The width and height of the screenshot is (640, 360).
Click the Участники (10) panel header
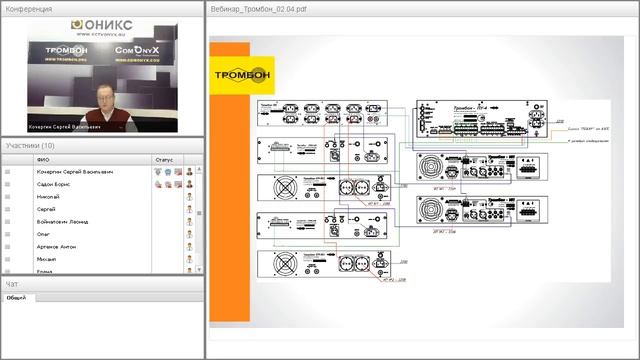pos(103,146)
